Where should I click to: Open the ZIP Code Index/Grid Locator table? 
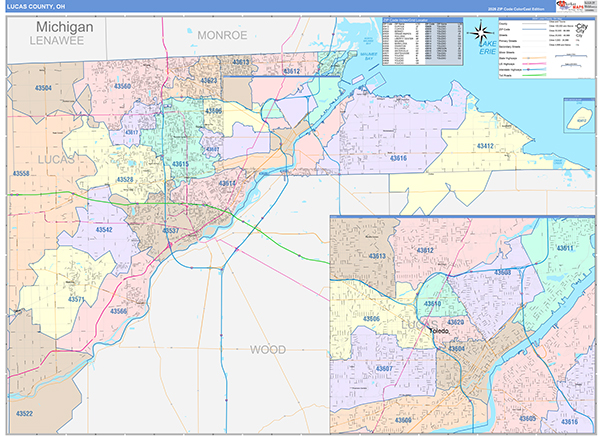tap(421, 38)
